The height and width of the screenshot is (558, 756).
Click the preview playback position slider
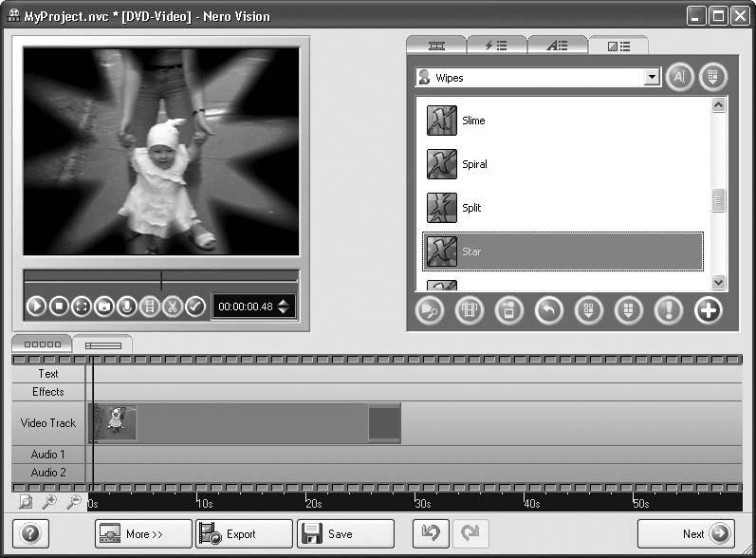coord(161,279)
